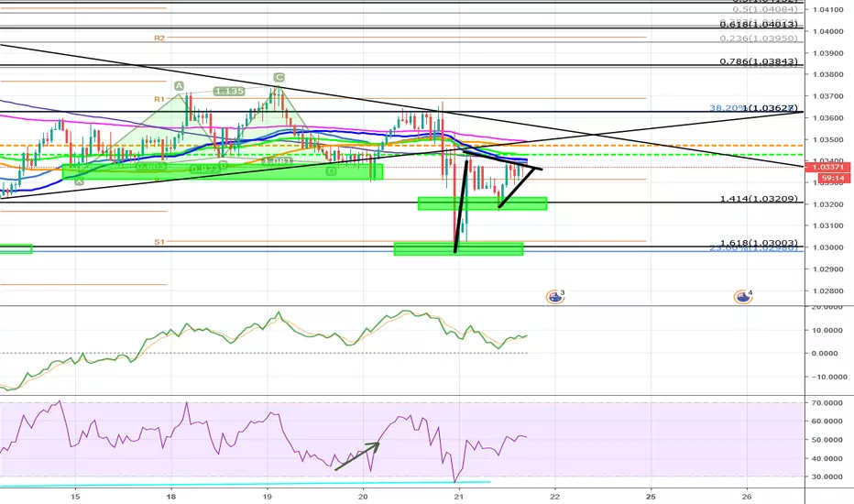Select the pattern point label X
The height and width of the screenshot is (504, 854).
click(80, 181)
